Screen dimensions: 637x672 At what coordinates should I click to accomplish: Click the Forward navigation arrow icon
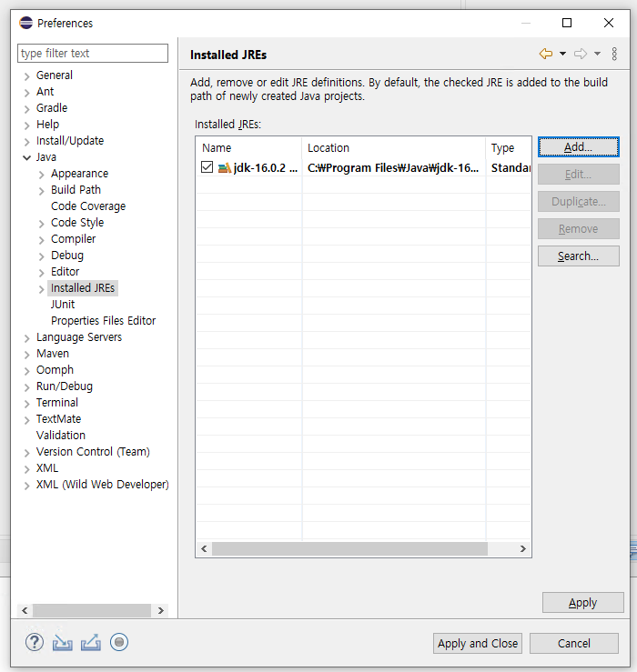(580, 55)
